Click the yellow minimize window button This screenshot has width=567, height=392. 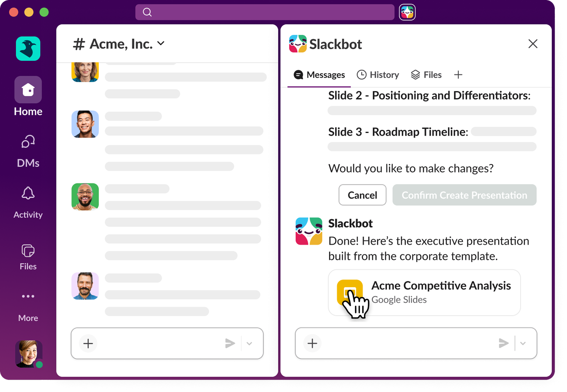29,12
